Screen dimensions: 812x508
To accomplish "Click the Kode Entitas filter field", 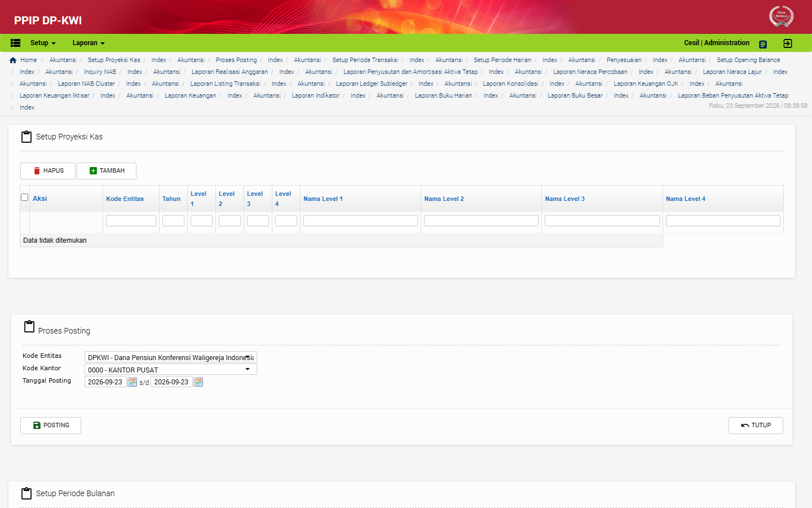I will pos(131,221).
